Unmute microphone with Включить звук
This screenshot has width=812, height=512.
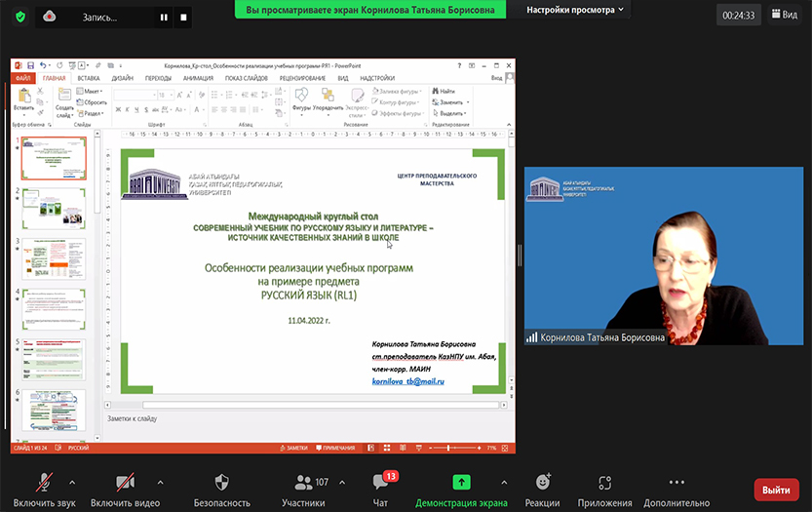tap(45, 483)
